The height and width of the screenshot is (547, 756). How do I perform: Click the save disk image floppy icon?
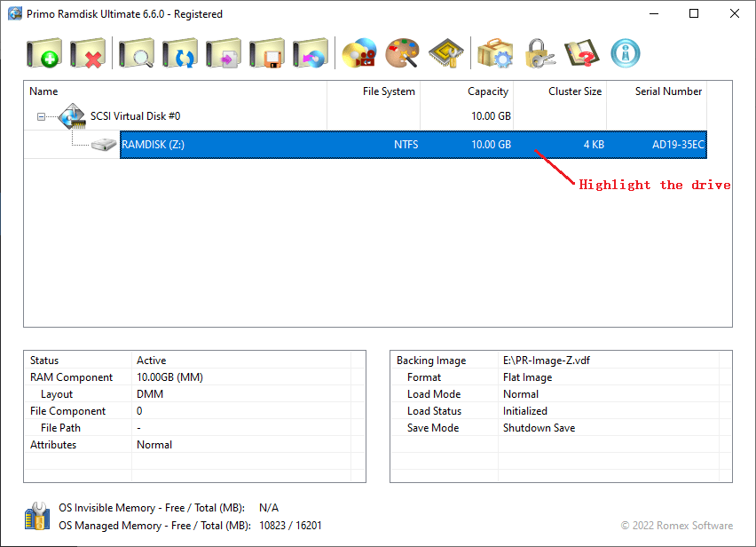(266, 53)
